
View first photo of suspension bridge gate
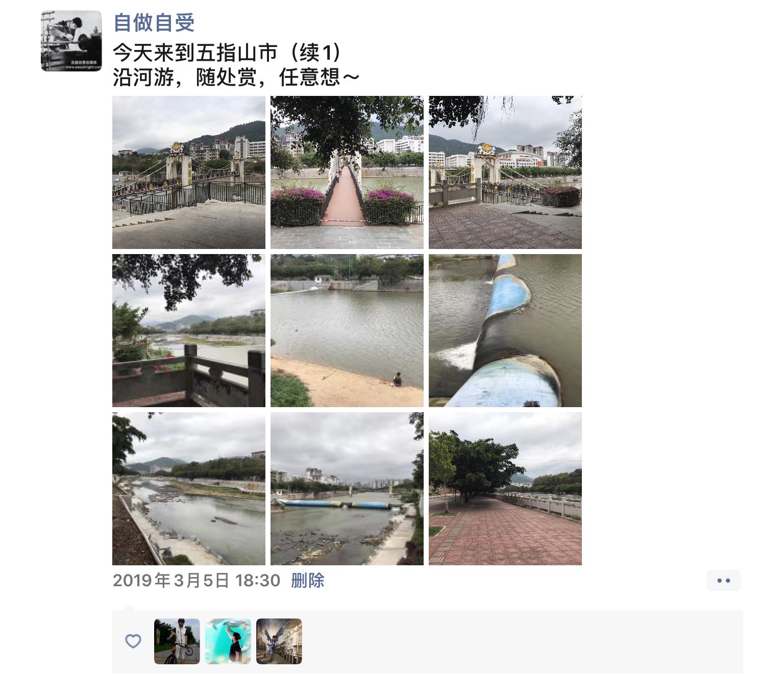pyautogui.click(x=189, y=172)
